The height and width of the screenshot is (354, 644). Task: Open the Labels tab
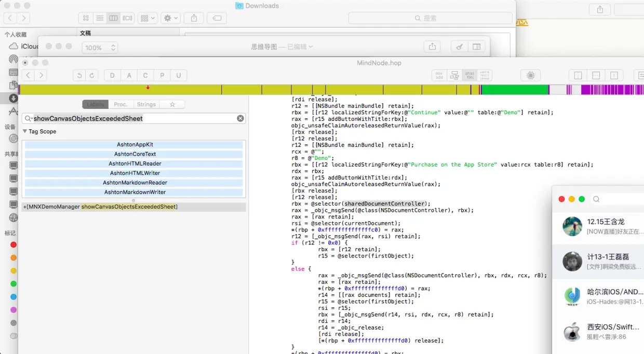pos(96,104)
